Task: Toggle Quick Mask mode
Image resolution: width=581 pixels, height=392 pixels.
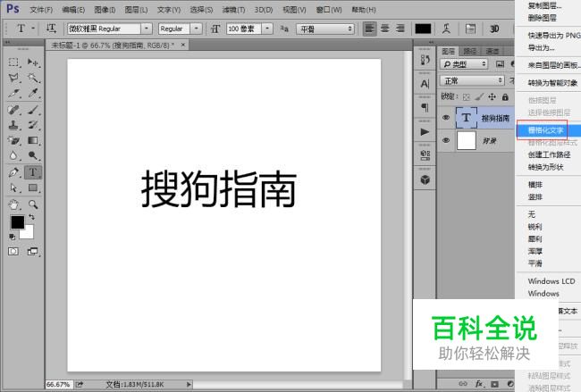Action: pos(13,252)
